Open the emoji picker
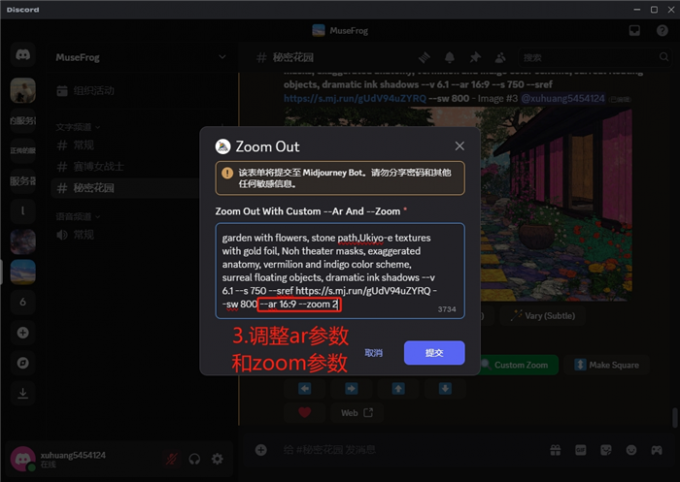Image resolution: width=680 pixels, height=482 pixels. 631,450
